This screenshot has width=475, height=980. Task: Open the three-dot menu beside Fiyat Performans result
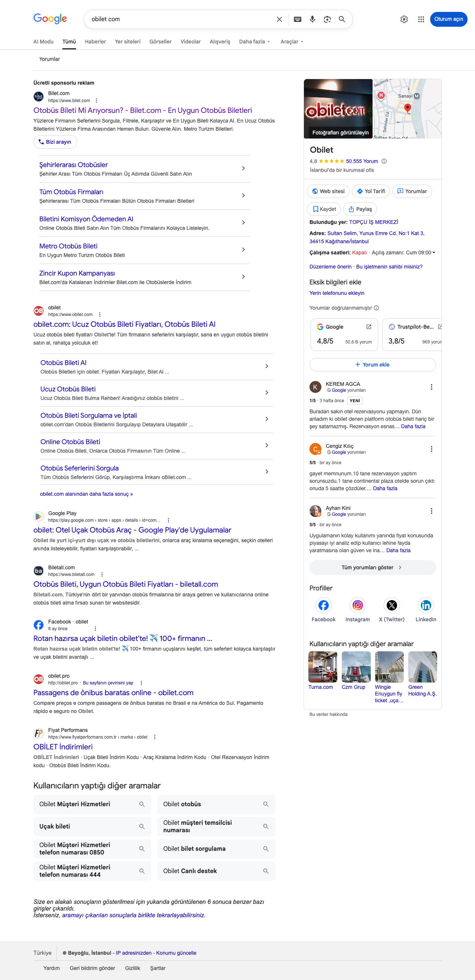tap(154, 737)
